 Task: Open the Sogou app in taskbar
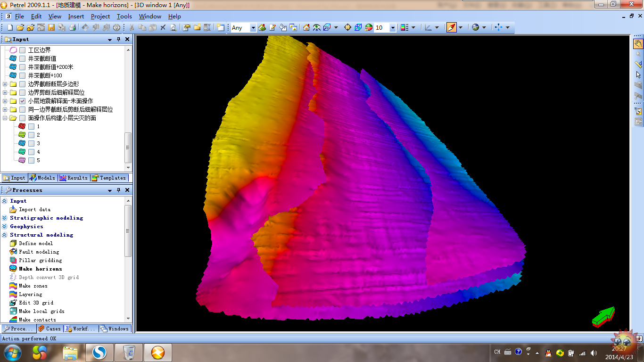click(x=99, y=352)
